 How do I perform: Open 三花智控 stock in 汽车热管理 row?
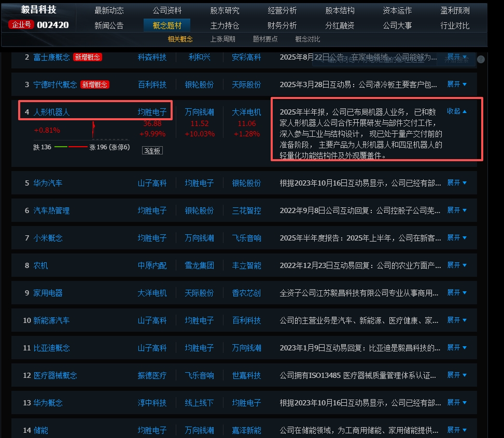point(246,210)
